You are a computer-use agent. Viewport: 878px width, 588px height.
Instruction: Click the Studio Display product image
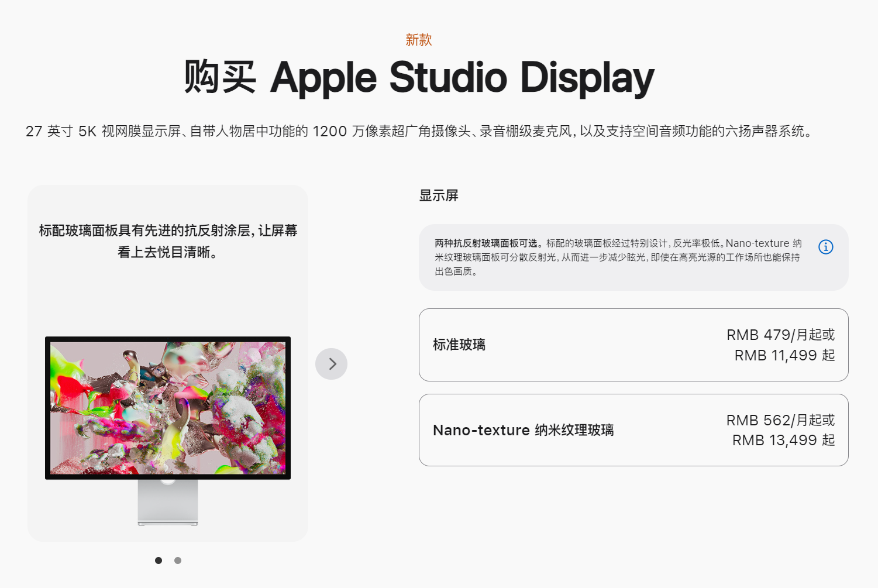(168, 431)
